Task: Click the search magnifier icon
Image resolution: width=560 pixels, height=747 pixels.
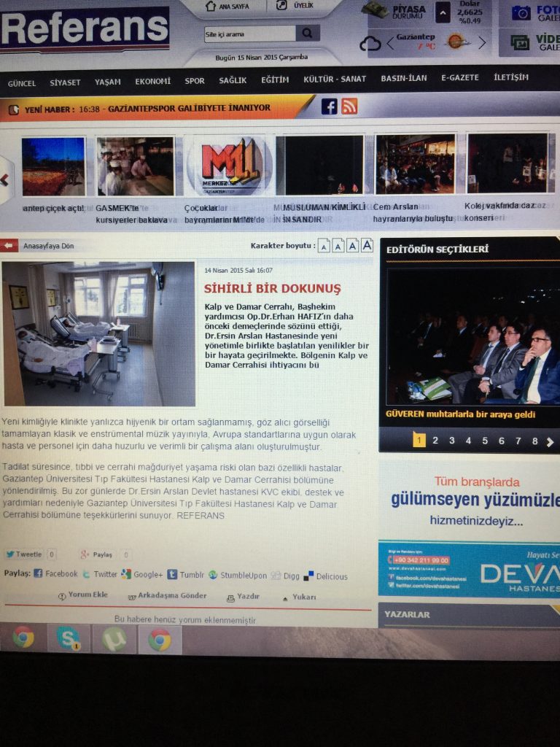Action: pyautogui.click(x=307, y=34)
